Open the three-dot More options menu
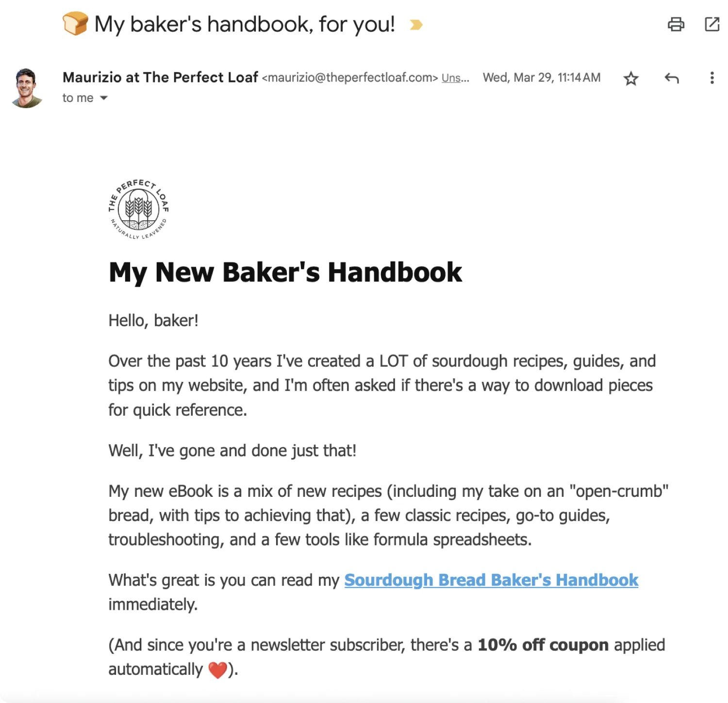This screenshot has width=728, height=703. [x=711, y=78]
